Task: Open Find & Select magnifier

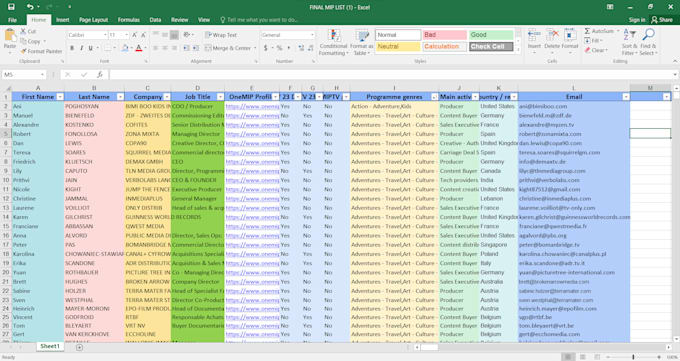Action: pos(648,42)
